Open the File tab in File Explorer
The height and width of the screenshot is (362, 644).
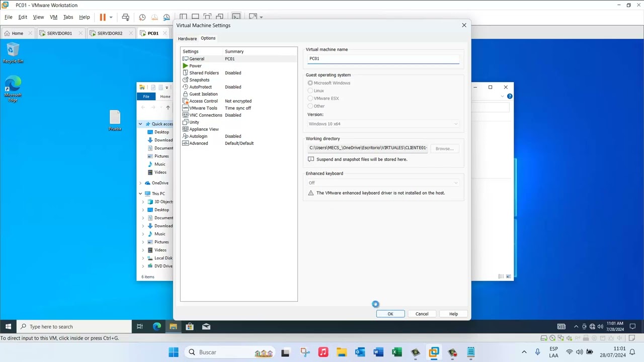click(146, 97)
